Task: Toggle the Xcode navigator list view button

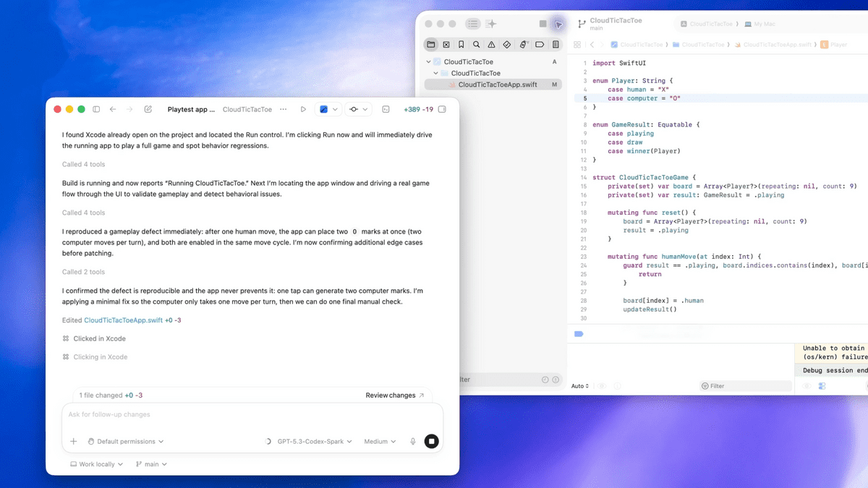Action: pyautogui.click(x=473, y=24)
